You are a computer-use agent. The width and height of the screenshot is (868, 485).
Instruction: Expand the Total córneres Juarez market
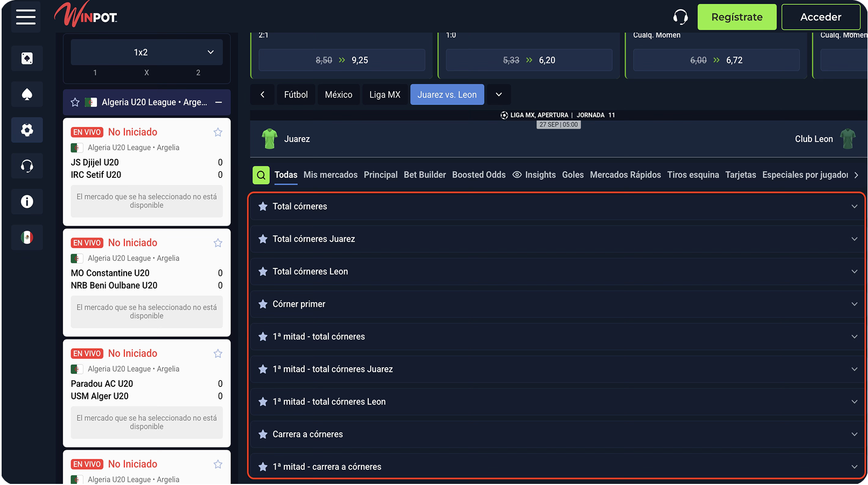click(x=854, y=239)
